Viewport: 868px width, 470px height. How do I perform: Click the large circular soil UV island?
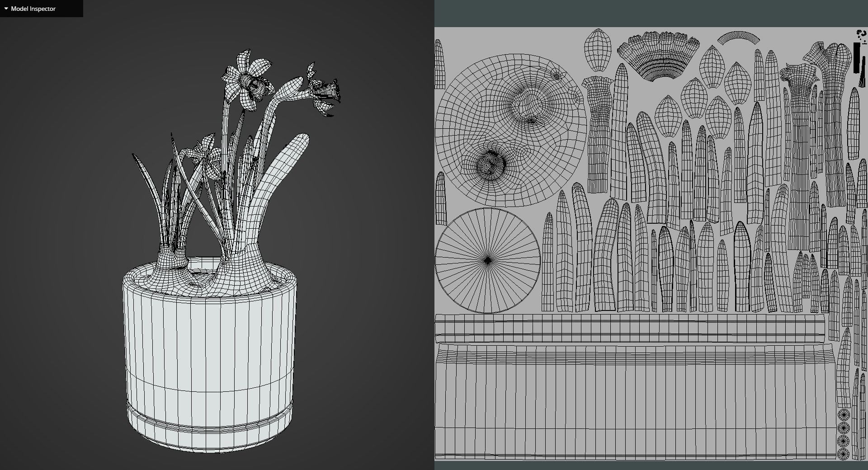coord(510,130)
